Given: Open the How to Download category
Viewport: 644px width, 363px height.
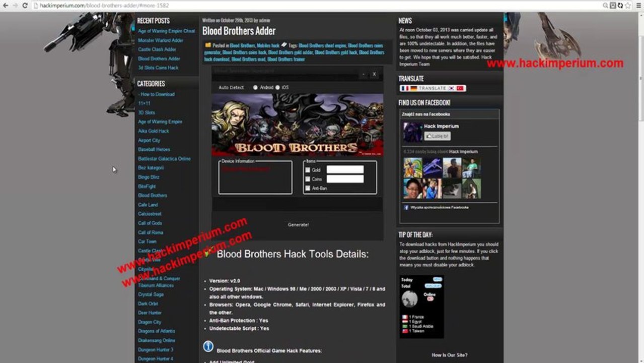Looking at the screenshot, I should [x=157, y=94].
